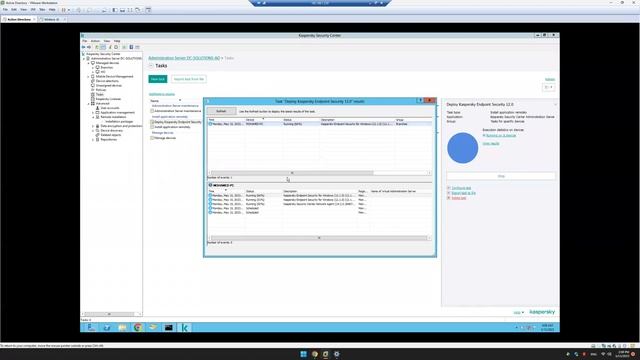Tick the Install application remotely task checkbox
Viewport: 640px width, 360px height.
click(152, 127)
